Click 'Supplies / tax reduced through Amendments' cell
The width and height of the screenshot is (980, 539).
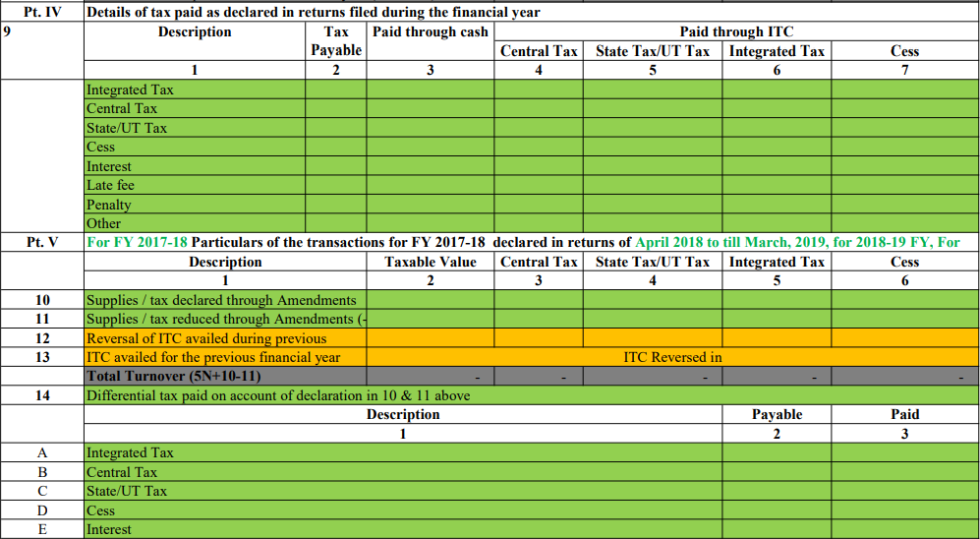(x=225, y=319)
